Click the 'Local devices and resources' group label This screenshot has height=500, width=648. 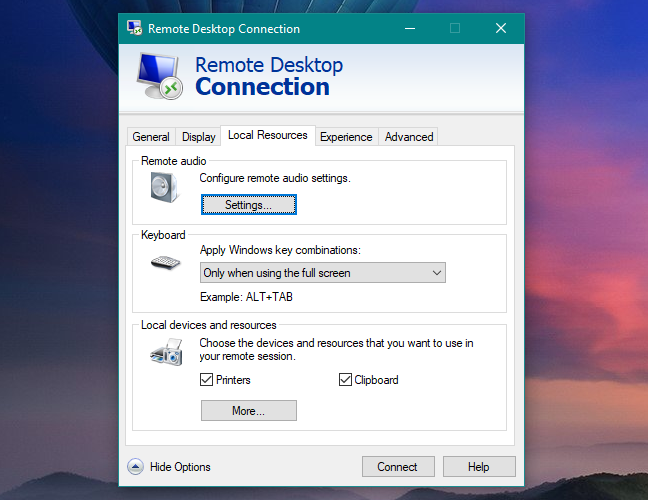tap(209, 325)
